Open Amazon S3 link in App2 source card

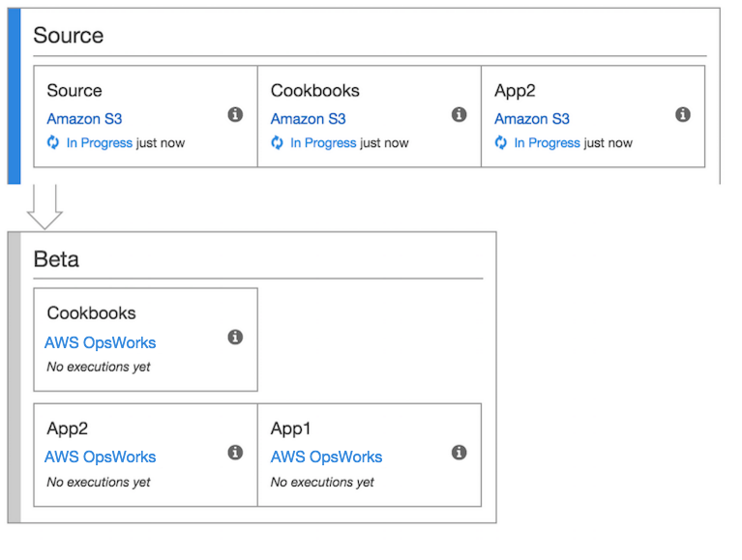pos(532,119)
